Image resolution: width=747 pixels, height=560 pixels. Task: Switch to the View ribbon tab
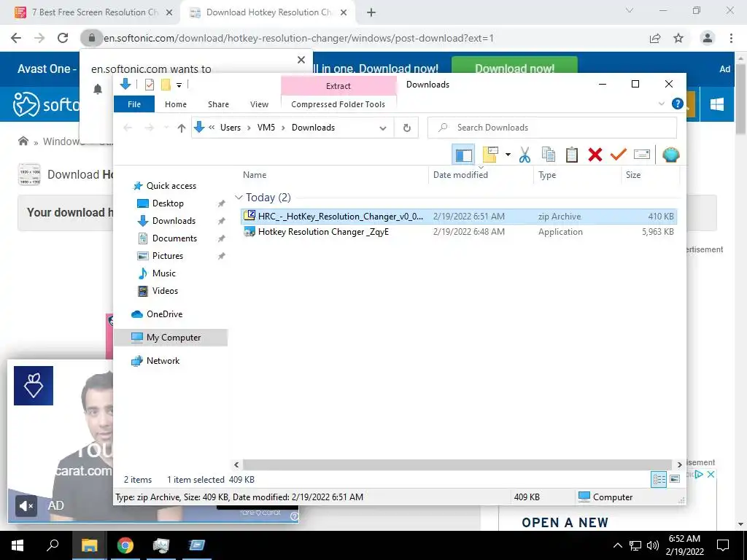[x=259, y=104]
